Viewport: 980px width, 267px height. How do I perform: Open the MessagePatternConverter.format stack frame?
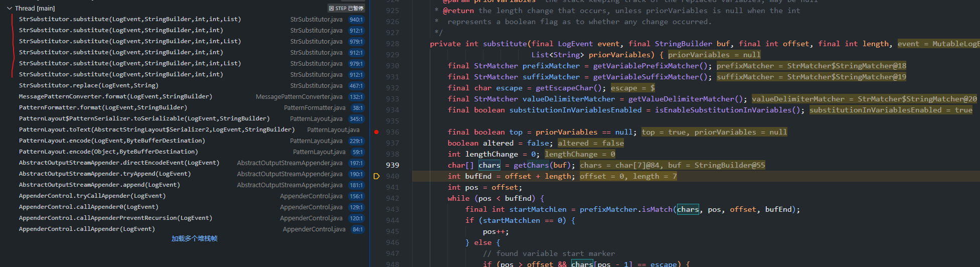(115, 97)
